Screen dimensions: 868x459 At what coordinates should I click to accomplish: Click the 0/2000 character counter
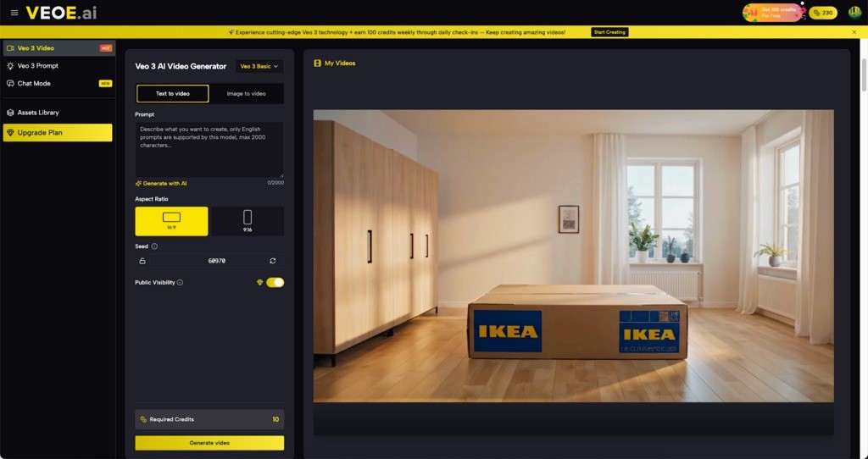pos(275,183)
